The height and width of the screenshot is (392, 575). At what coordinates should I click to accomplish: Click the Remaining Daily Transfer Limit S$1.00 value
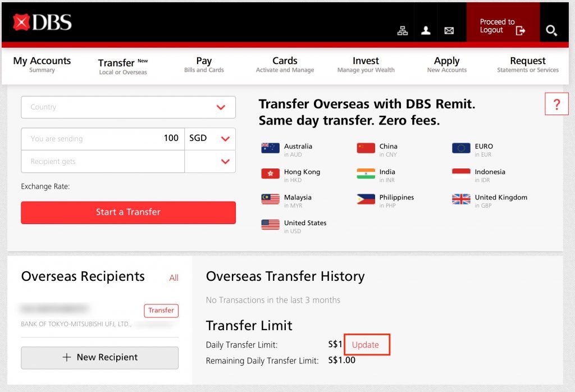tap(342, 360)
